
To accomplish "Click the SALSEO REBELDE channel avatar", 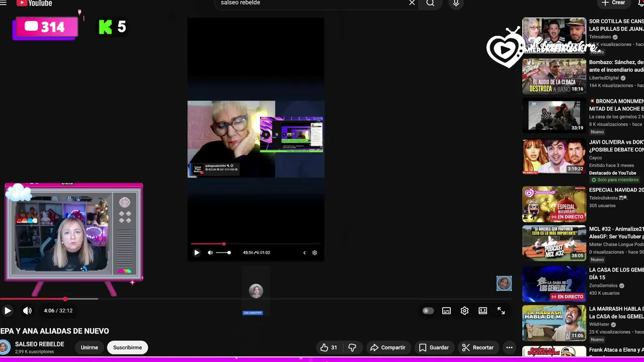I will (5, 347).
